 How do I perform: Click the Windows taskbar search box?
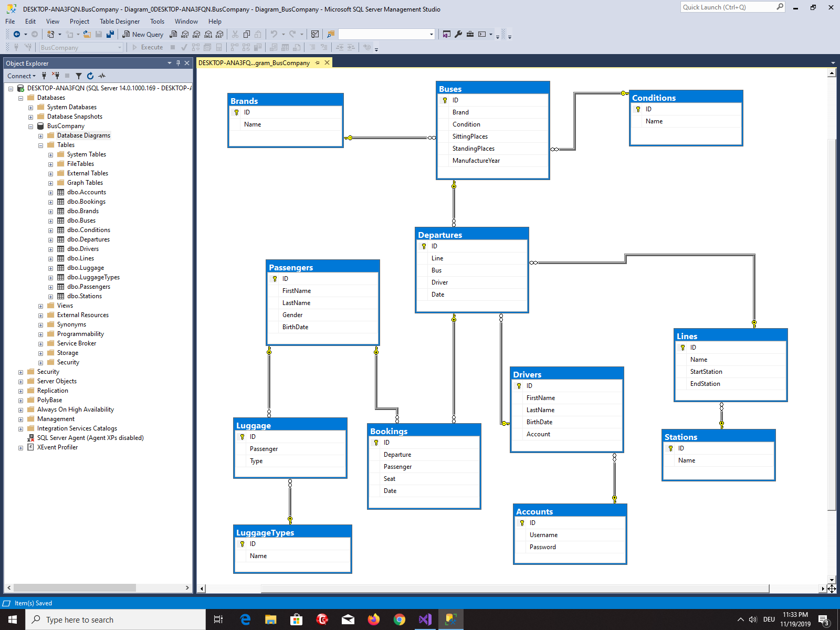pyautogui.click(x=115, y=619)
